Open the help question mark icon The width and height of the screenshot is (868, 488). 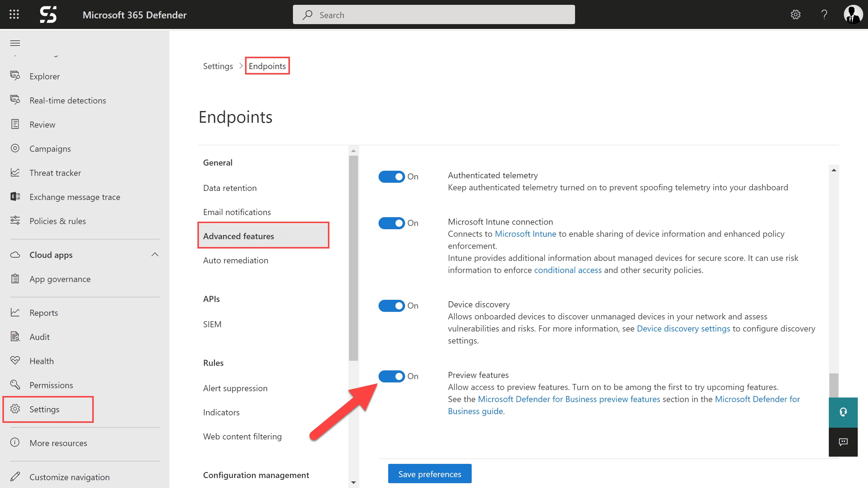(x=824, y=14)
